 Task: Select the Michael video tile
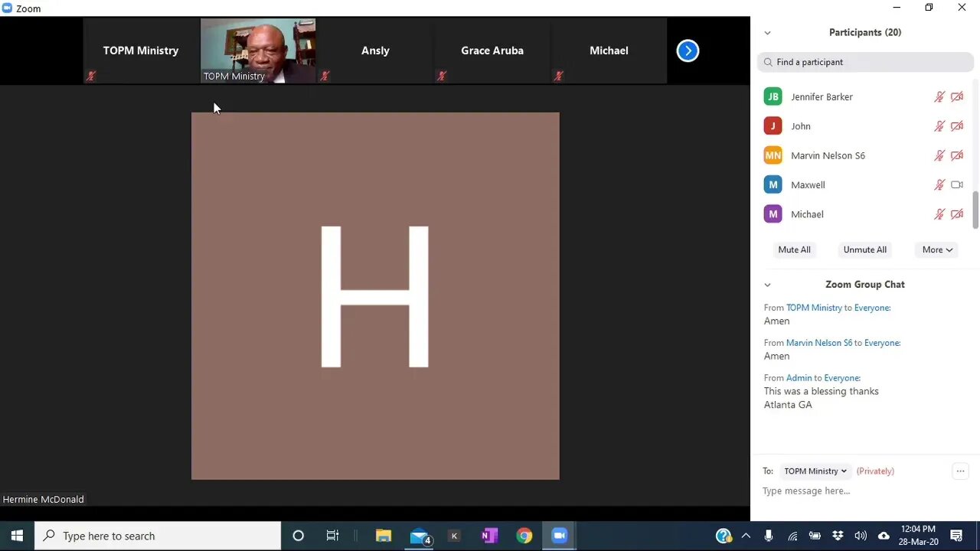609,51
